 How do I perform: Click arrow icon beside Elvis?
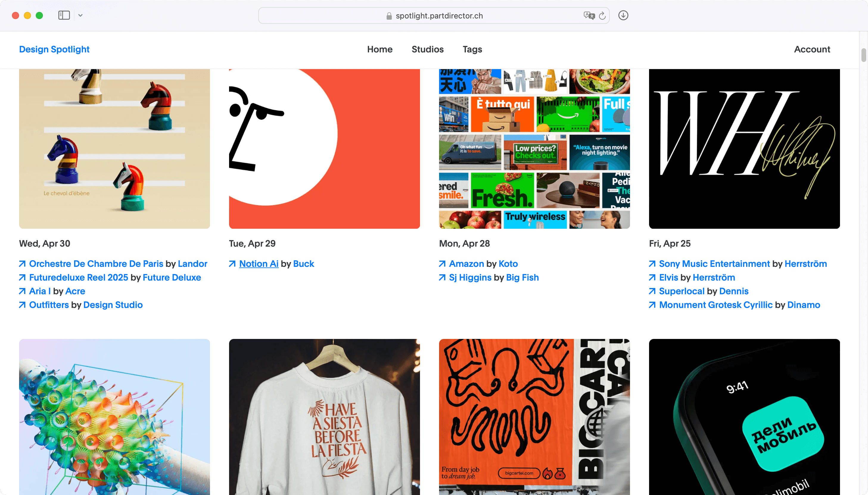(652, 277)
